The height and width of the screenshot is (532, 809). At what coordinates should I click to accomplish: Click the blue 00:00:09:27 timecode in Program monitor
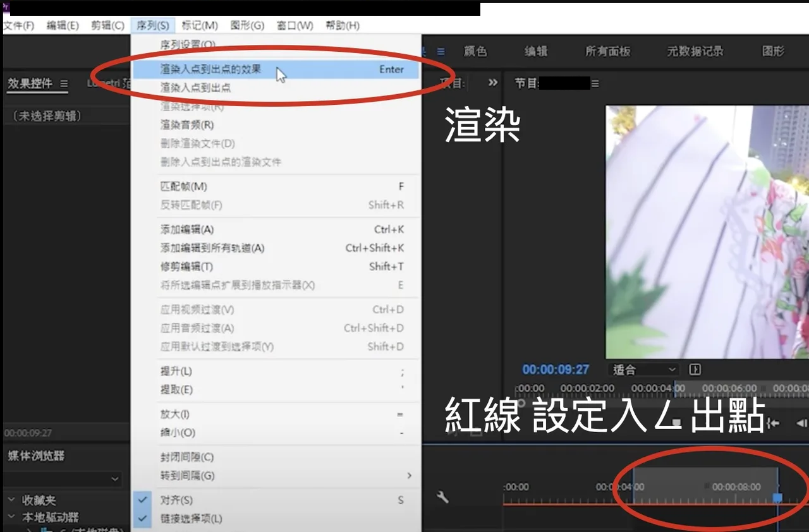[x=556, y=370]
